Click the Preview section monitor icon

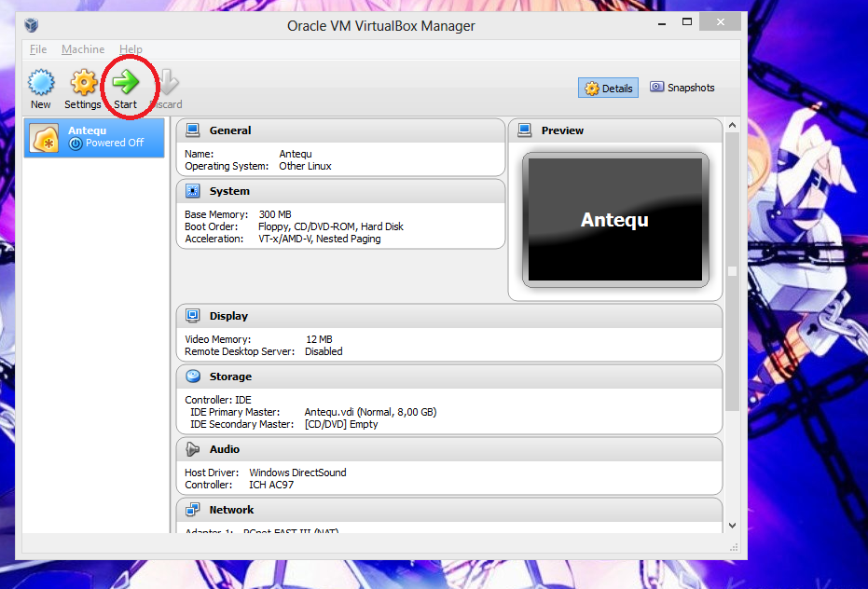(x=524, y=130)
